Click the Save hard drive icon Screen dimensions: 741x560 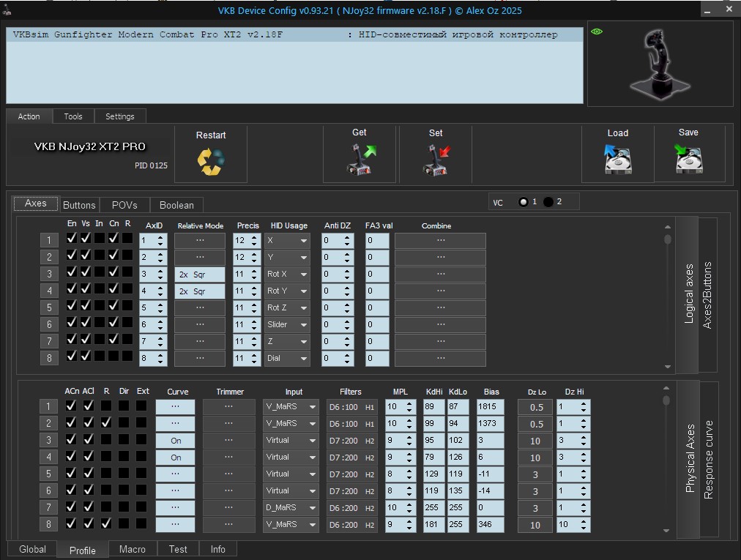(x=688, y=160)
